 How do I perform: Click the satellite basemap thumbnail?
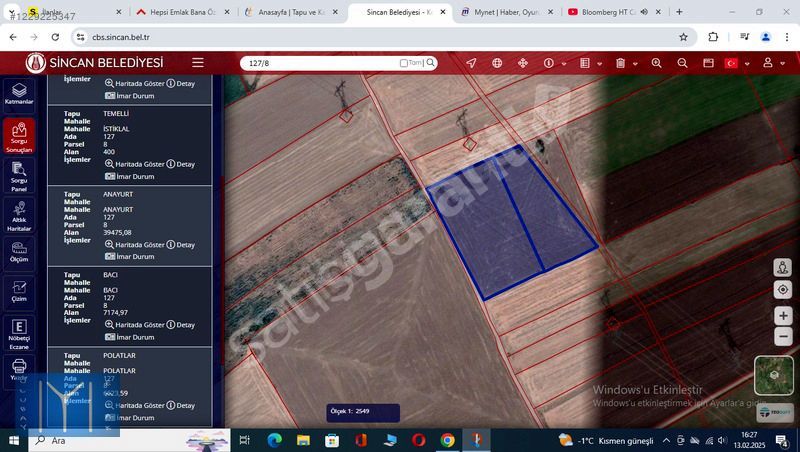click(x=774, y=376)
